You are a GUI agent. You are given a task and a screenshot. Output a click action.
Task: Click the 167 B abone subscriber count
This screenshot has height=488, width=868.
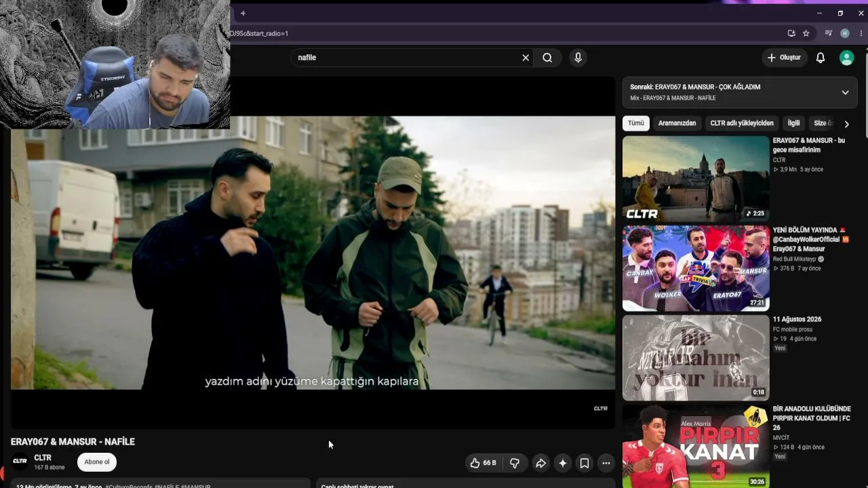tap(50, 468)
